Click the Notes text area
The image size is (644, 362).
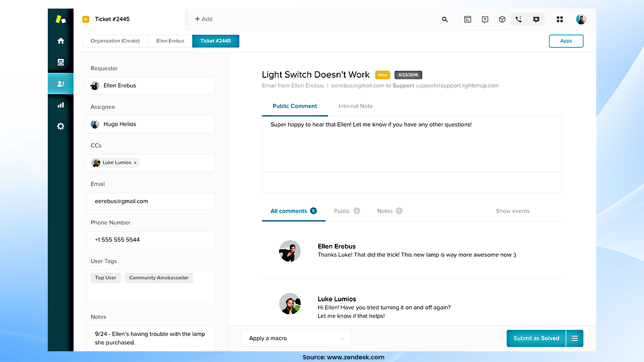[151, 338]
